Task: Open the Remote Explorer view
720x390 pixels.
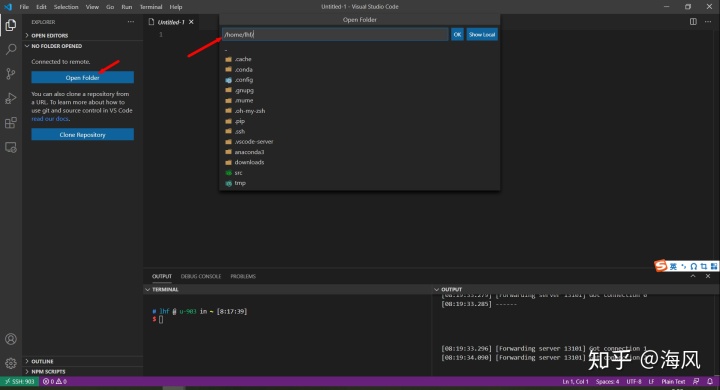Action: [x=11, y=147]
